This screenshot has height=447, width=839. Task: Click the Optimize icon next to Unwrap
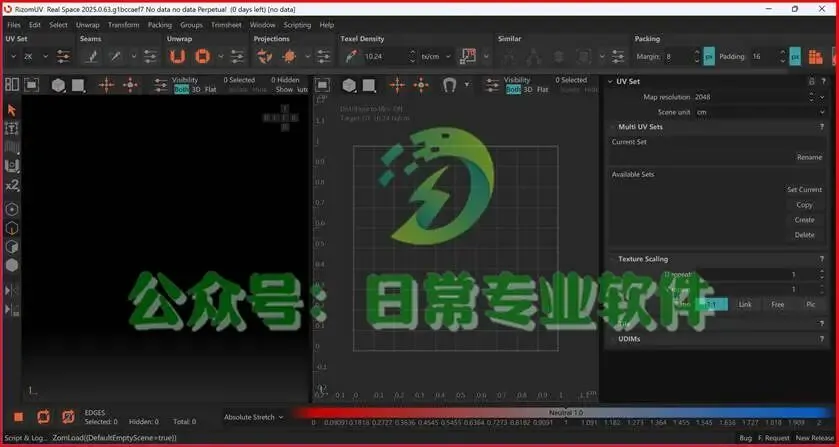(202, 56)
